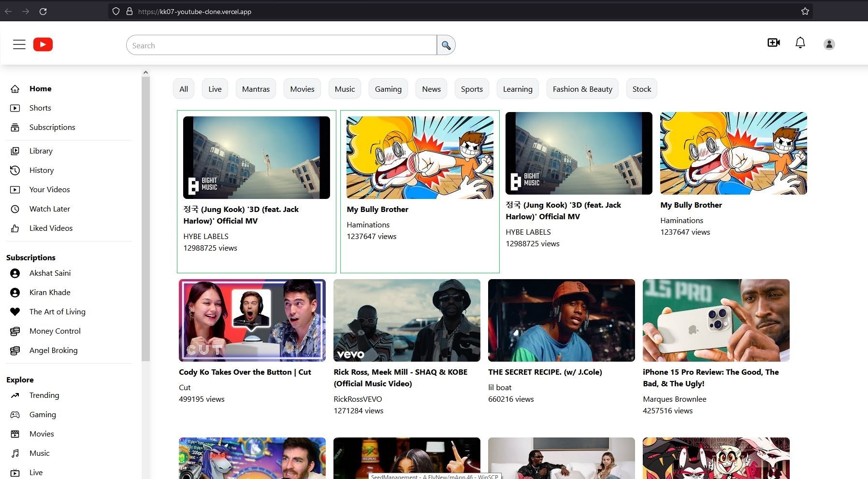Go back with the browser arrow
Screen dimensions: 868x479
point(8,11)
